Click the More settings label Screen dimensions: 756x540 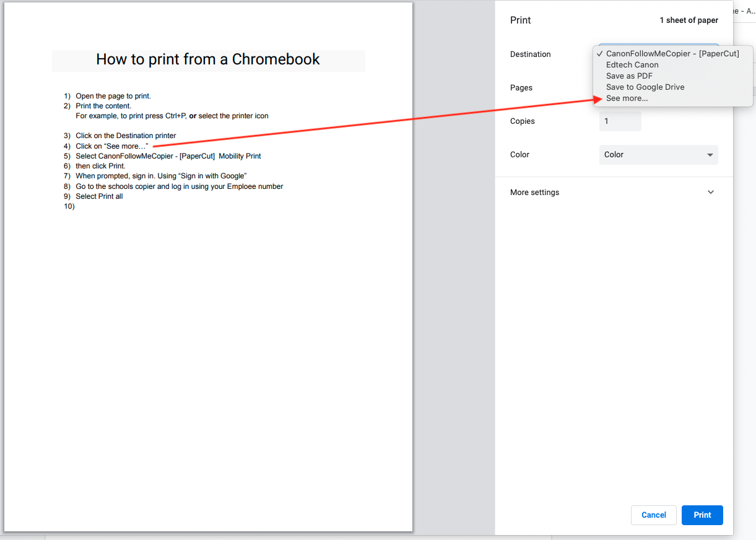coord(534,193)
